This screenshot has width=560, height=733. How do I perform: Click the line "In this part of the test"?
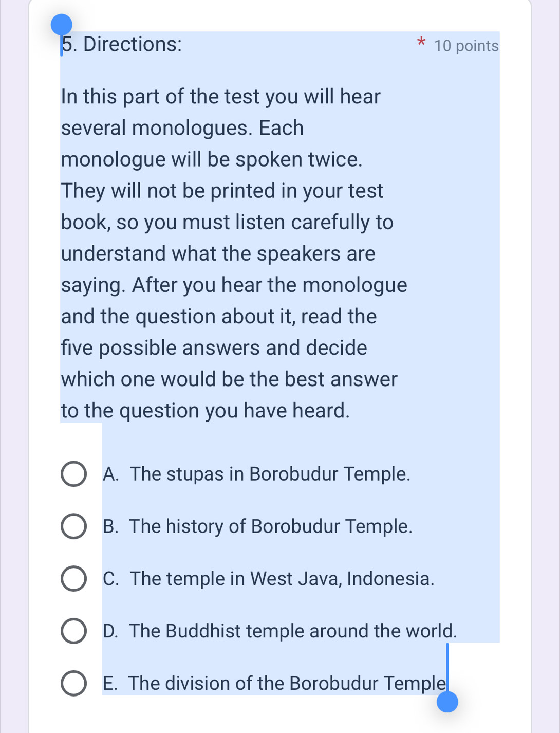pos(220,97)
